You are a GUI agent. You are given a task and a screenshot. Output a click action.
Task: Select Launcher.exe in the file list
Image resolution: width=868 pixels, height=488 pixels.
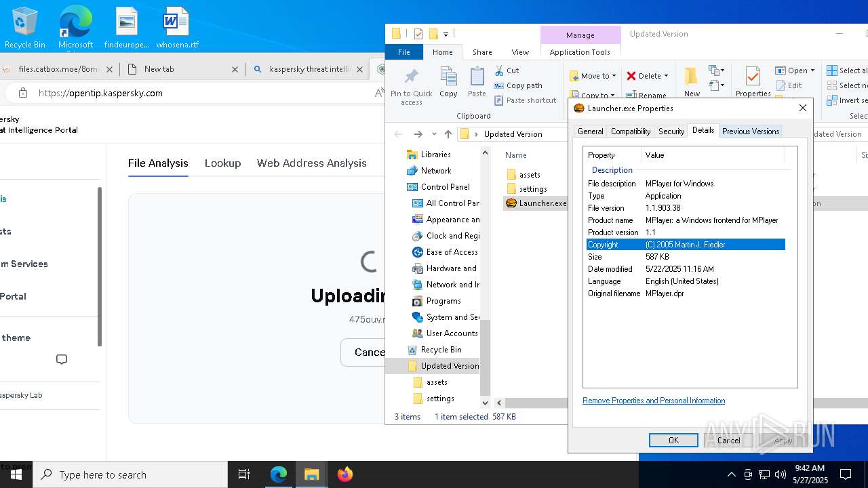(x=536, y=203)
